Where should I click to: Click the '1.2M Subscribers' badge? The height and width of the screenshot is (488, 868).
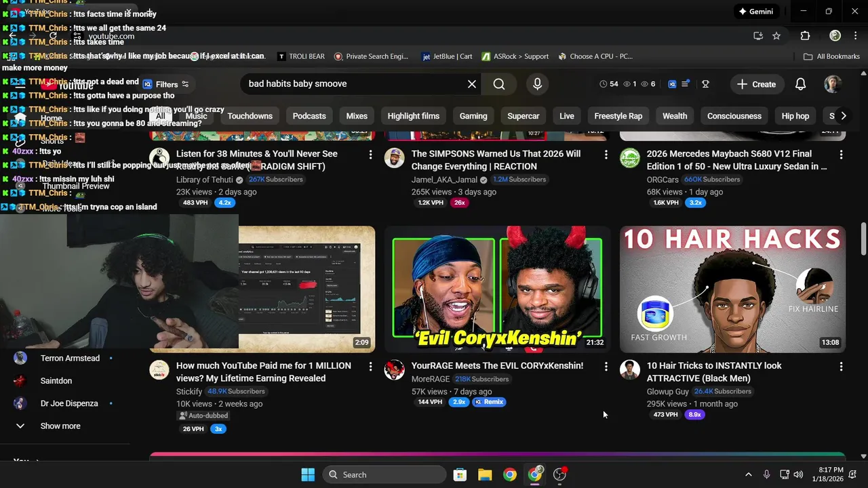[x=519, y=180]
